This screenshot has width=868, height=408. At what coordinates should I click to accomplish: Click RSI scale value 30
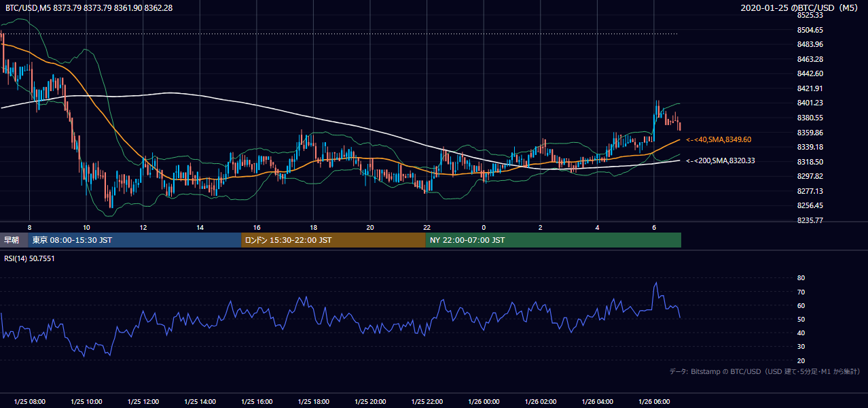(x=801, y=346)
